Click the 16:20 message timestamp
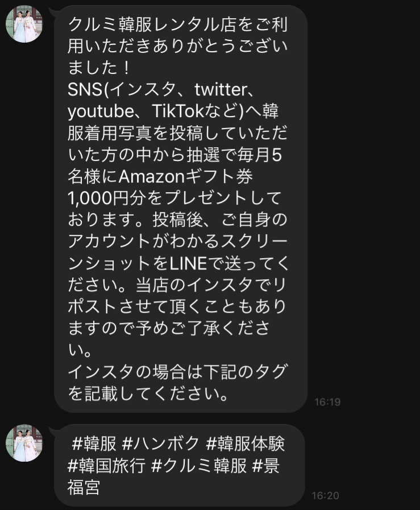Screen dimensions: 420x510 tap(326, 496)
